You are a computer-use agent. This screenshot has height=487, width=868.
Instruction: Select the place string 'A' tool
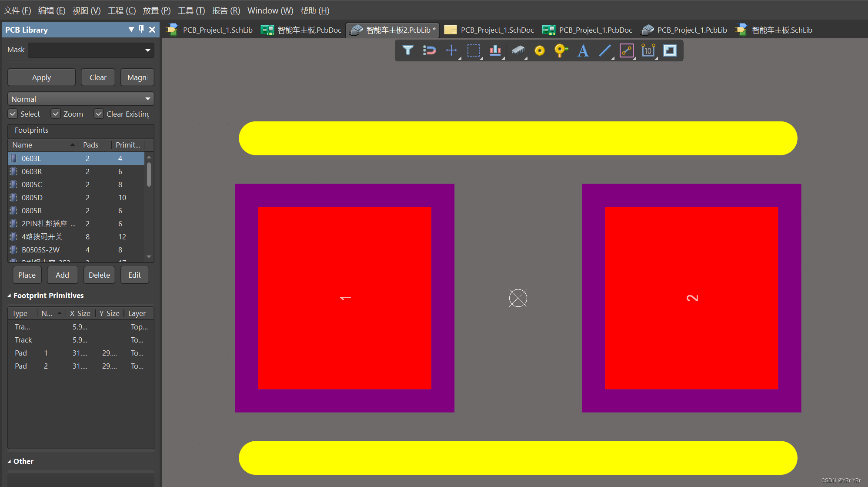click(583, 50)
